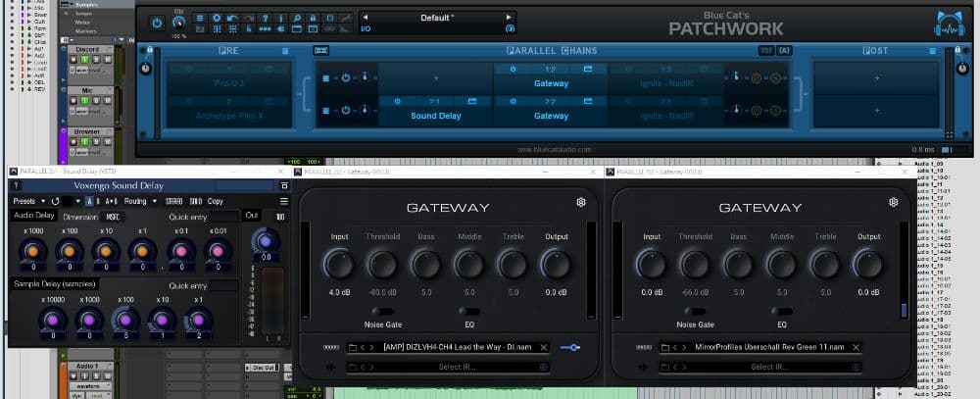Open the Sound Delay hamburger settings menu
This screenshot has height=399, width=980.
(x=284, y=201)
